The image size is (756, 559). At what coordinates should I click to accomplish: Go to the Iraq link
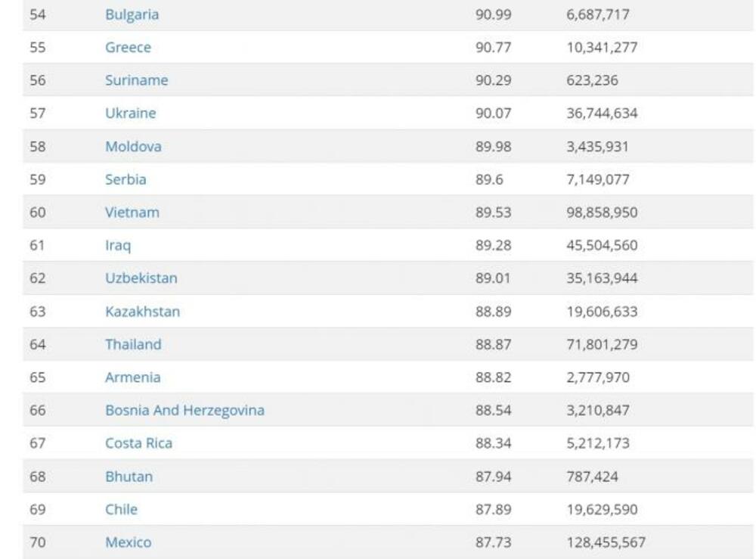coord(117,245)
